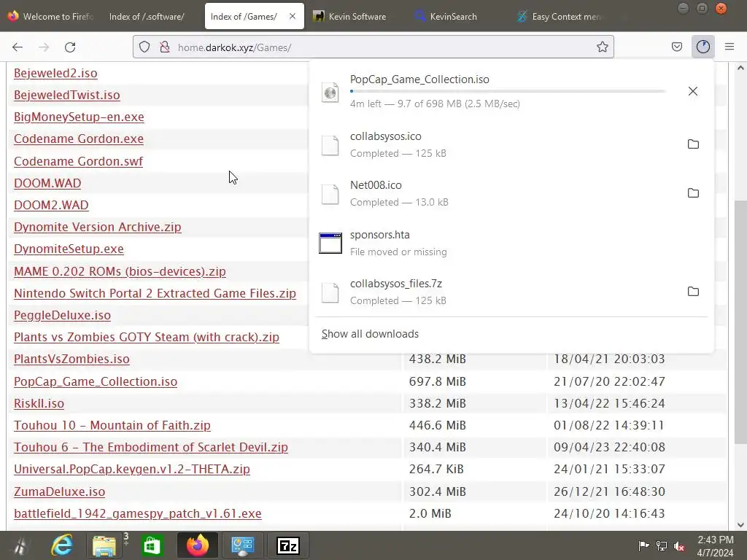
Task: Download ZumaDeluxe.iso
Action: pos(60,492)
